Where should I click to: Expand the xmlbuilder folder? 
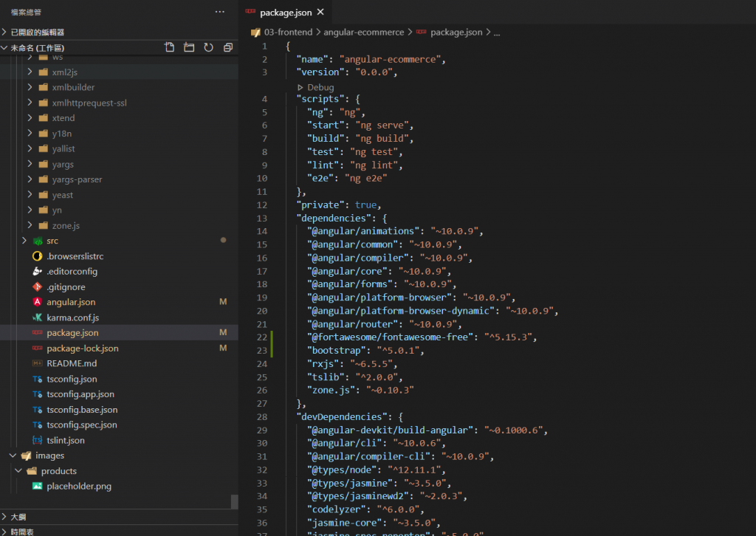click(30, 87)
